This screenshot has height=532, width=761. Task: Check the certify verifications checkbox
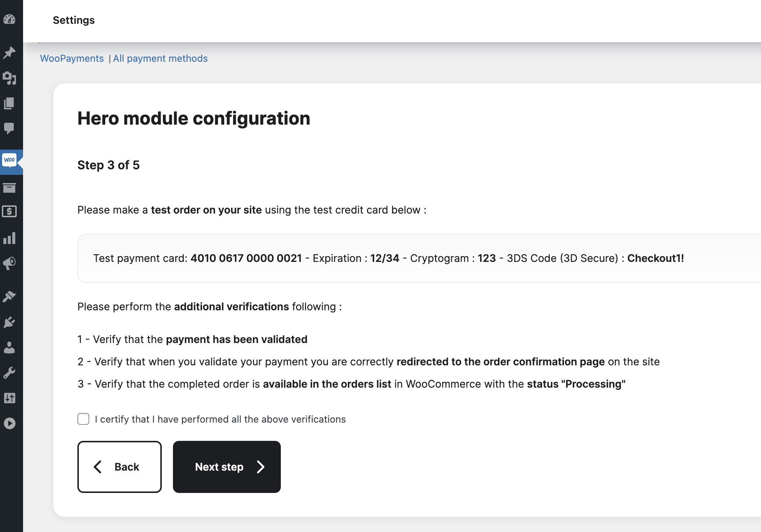pyautogui.click(x=83, y=419)
